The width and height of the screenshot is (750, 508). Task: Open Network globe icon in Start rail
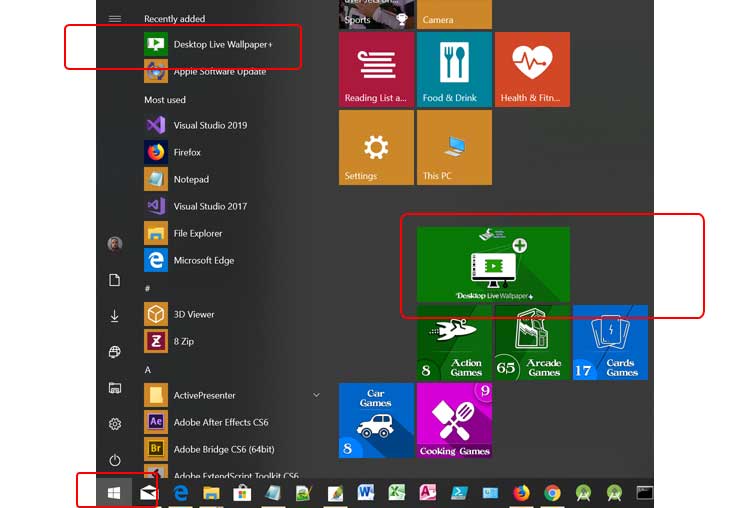114,352
